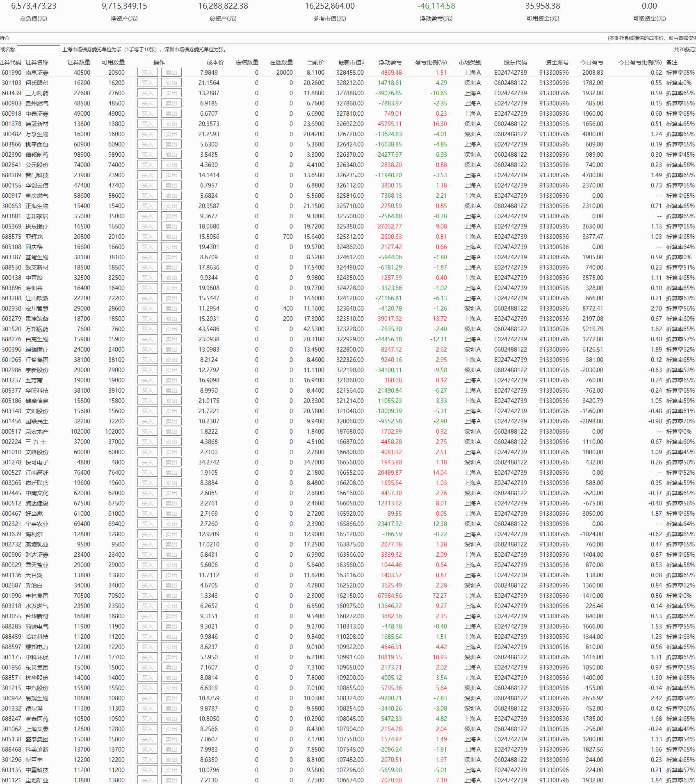
Task: Click 买入 for 300482 万孚生物
Action: [x=148, y=134]
